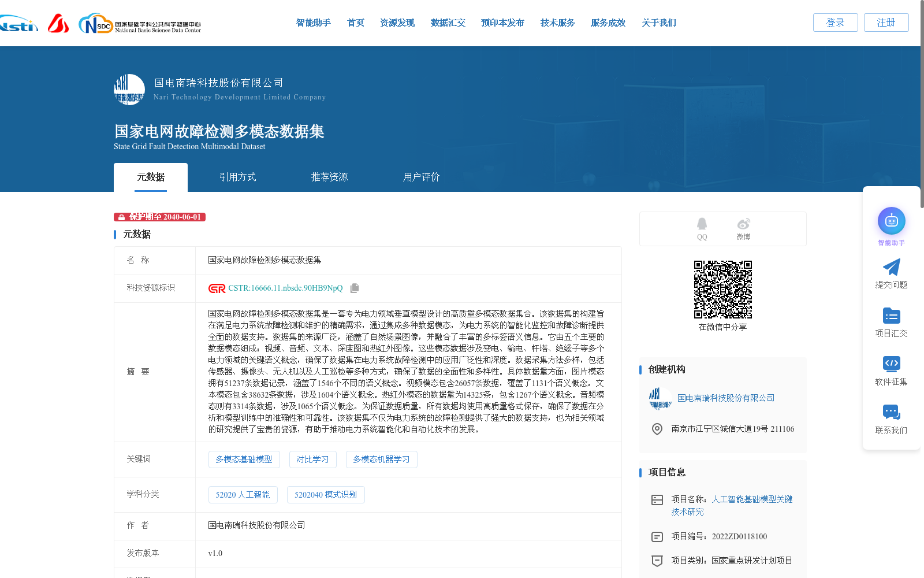Click the project category badge icon
924x578 pixels.
coord(657,561)
